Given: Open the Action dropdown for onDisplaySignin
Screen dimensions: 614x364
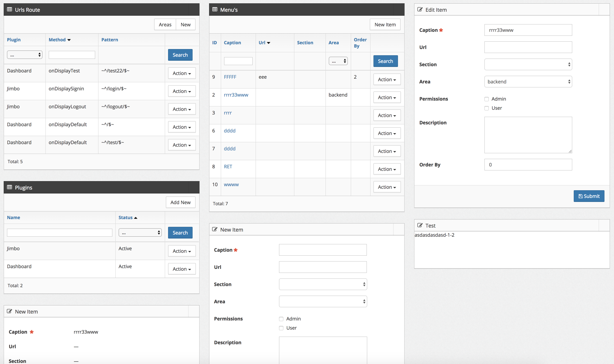Looking at the screenshot, I should pyautogui.click(x=182, y=91).
